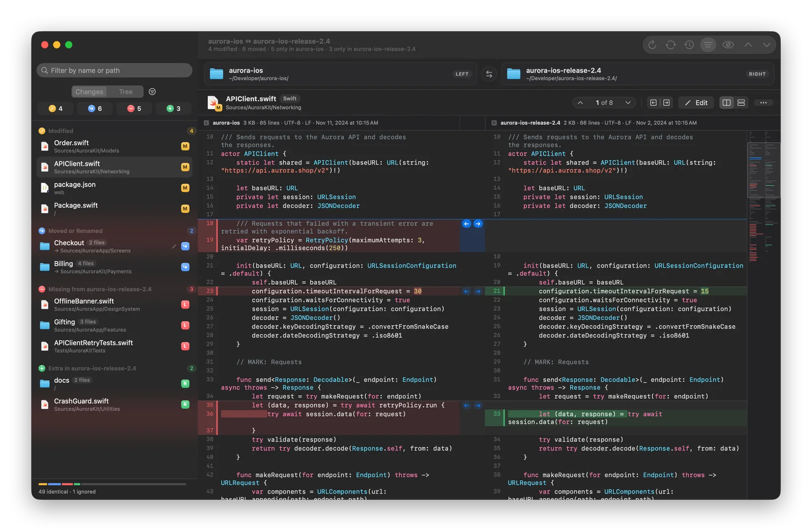This screenshot has width=812, height=531.
Task: Click the aurora-ios-release-2.4 right folder selector
Action: pos(637,74)
